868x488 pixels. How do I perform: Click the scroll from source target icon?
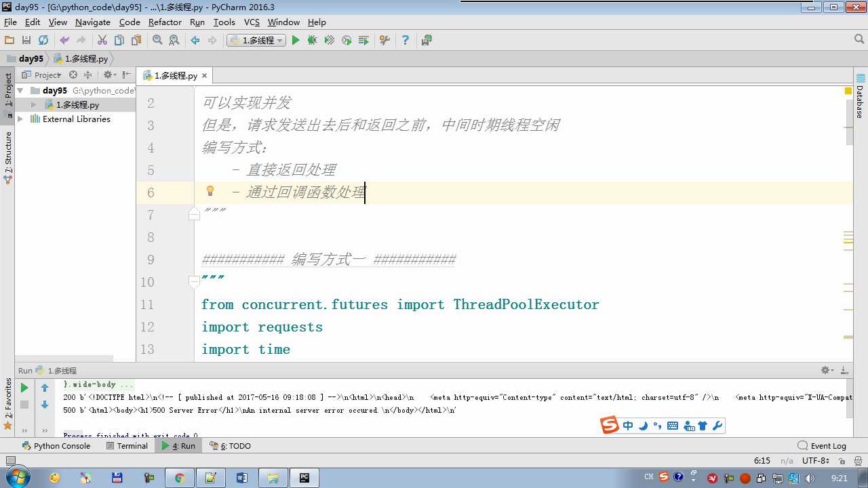pyautogui.click(x=73, y=75)
